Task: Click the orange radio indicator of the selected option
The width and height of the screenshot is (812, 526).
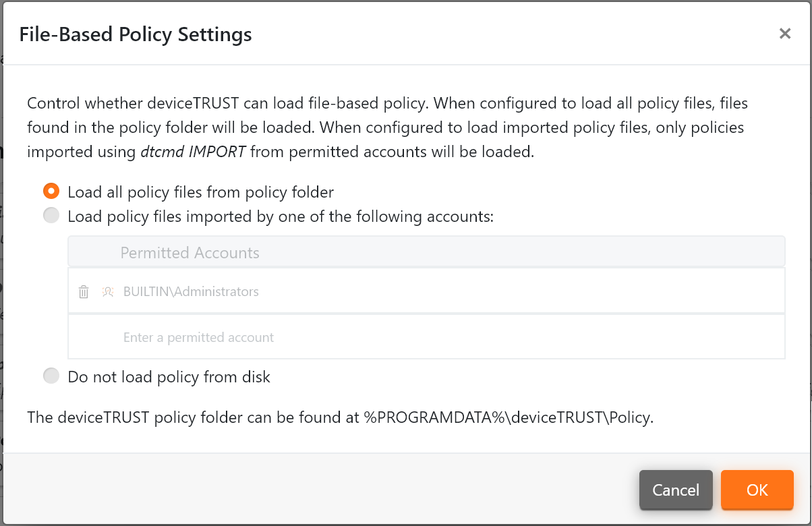Action: tap(51, 191)
